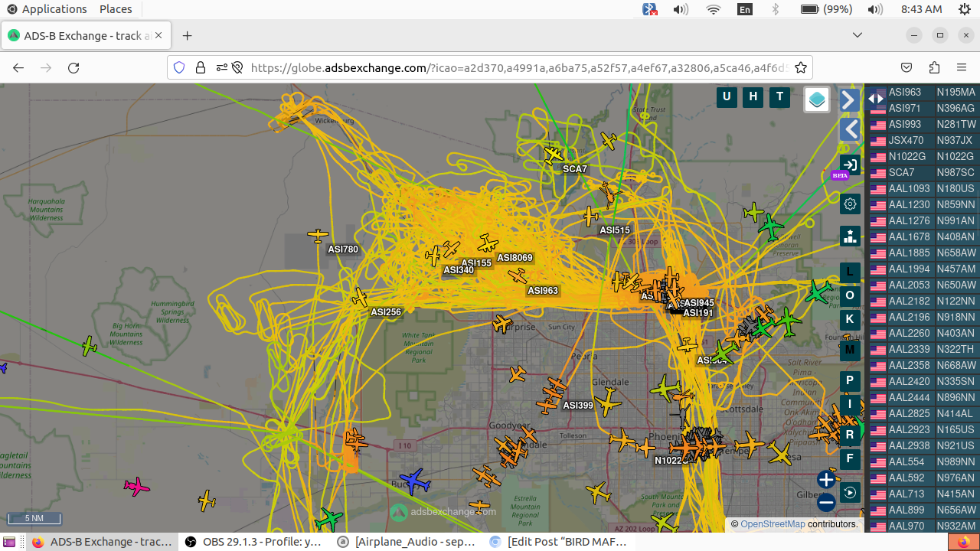This screenshot has height=551, width=980.
Task: Open the Places menu
Action: [x=116, y=9]
